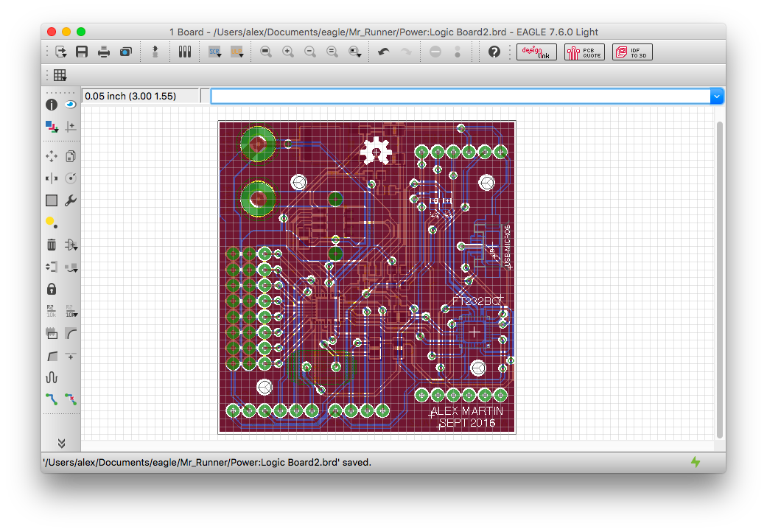Viewport: 767px width, 532px height.
Task: Expand more tools with double chevron
Action: (x=61, y=443)
